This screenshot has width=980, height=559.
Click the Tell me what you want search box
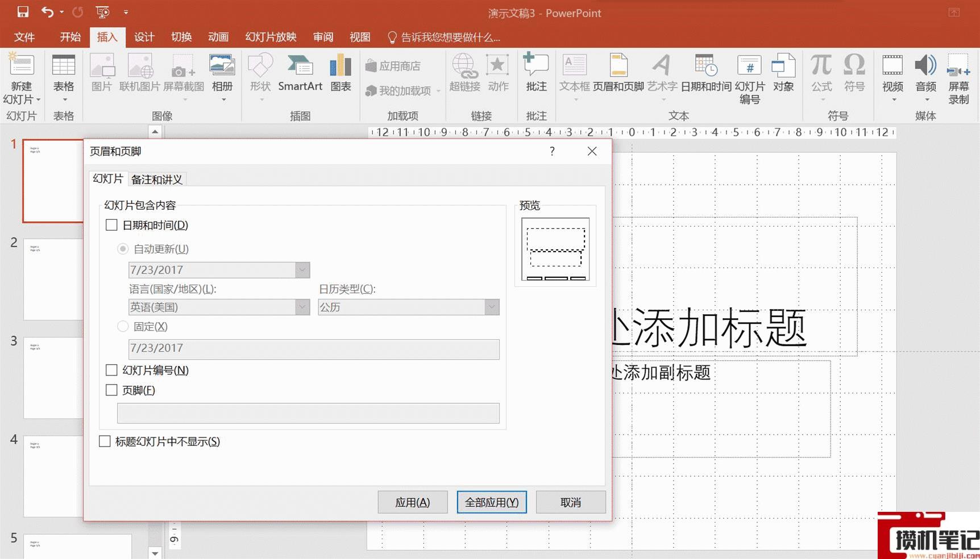coord(444,37)
